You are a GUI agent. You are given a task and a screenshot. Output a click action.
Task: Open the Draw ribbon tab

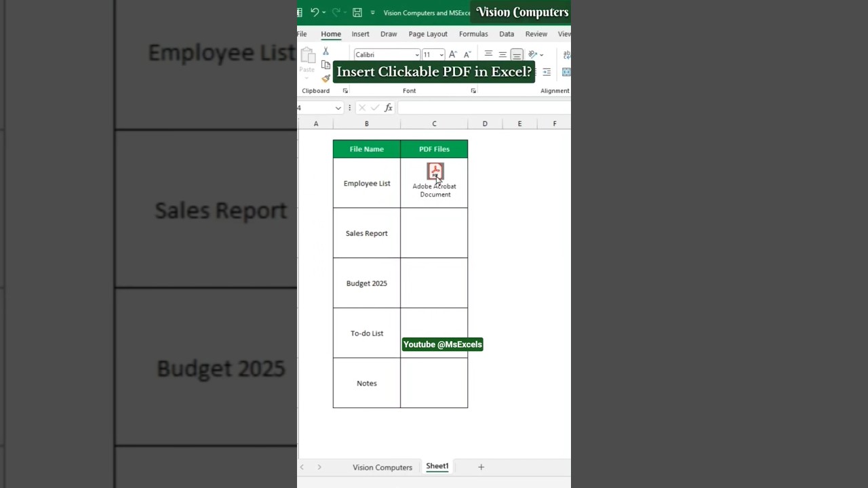pyautogui.click(x=389, y=34)
